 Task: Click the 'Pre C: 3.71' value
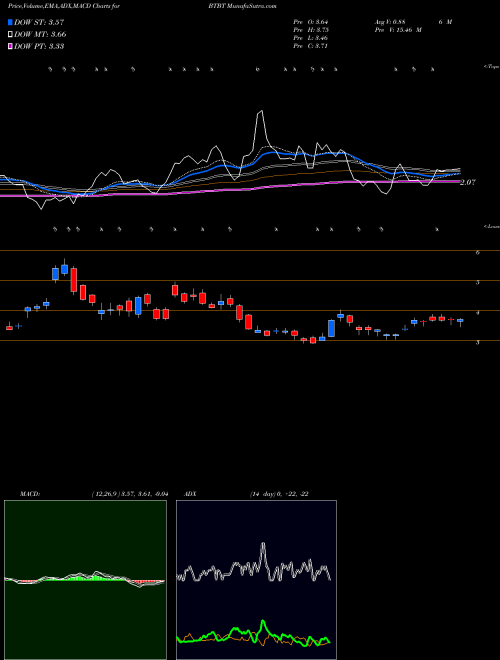click(x=311, y=46)
